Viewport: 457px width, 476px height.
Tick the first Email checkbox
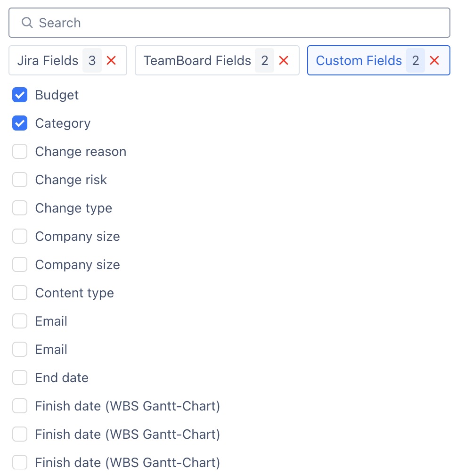click(20, 321)
